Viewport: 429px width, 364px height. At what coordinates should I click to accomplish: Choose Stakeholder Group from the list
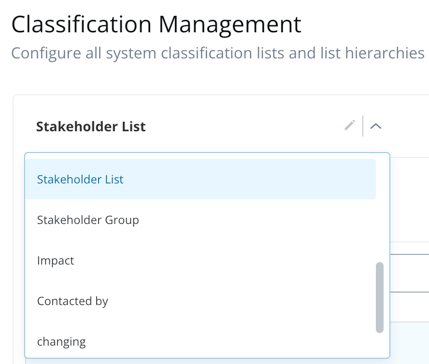pos(201,220)
